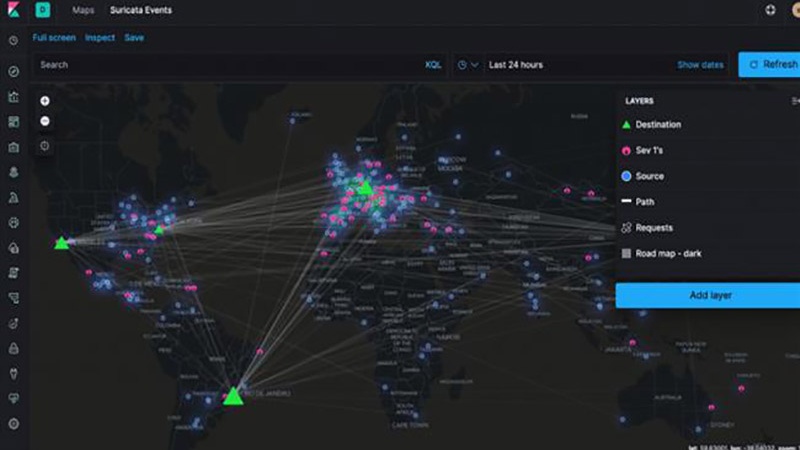Click the Maps breadcrumb
The image size is (800, 450).
pos(83,10)
